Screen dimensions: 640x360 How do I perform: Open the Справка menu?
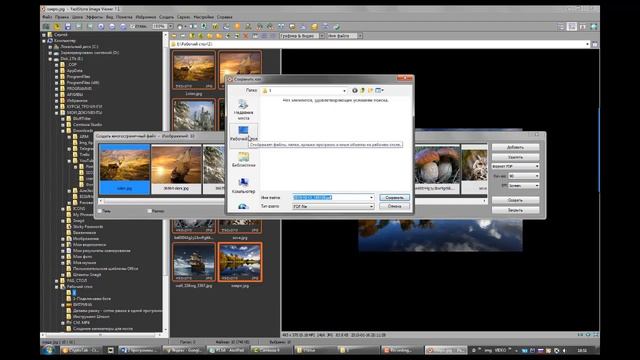pos(224,17)
